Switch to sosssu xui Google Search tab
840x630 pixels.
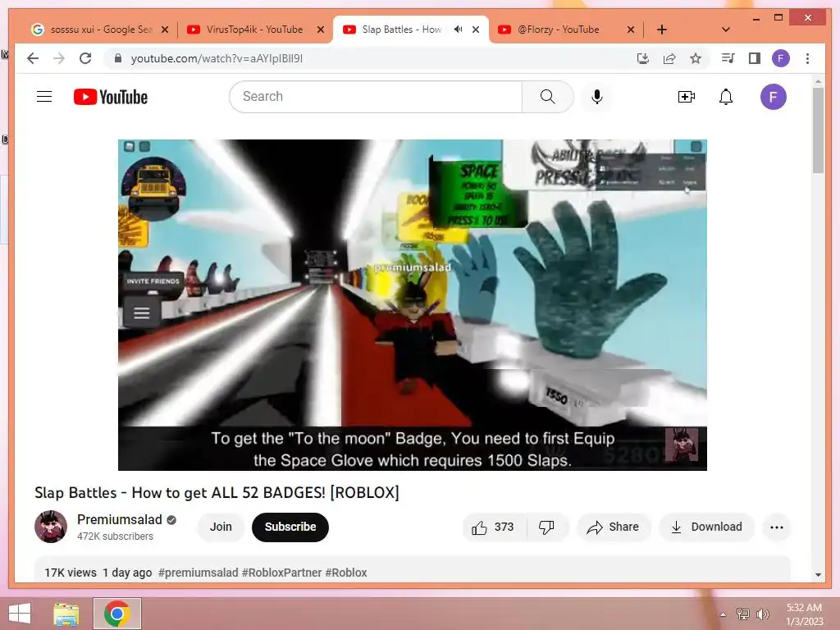coord(99,30)
